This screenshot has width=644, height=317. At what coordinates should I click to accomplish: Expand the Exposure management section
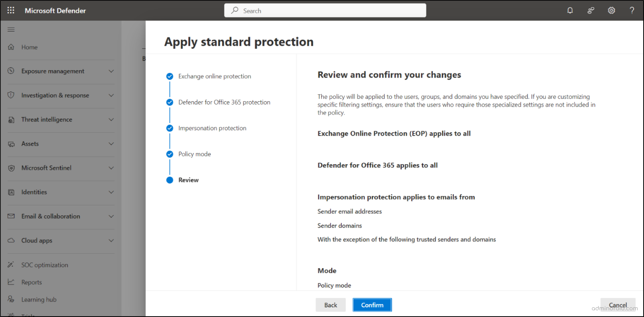click(111, 71)
